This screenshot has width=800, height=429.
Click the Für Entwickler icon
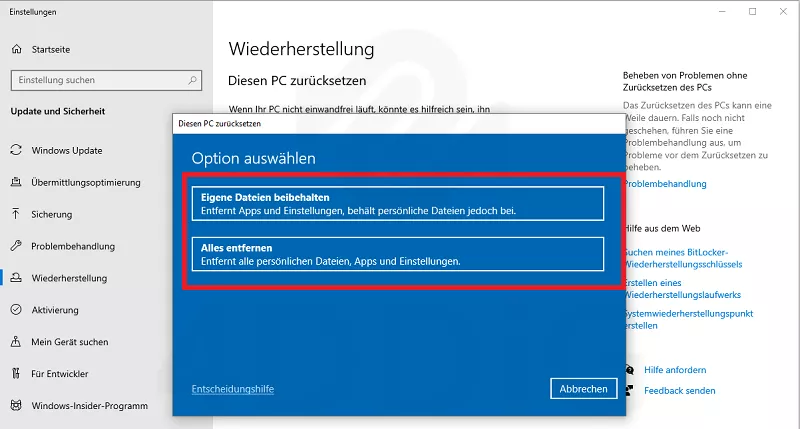point(16,374)
